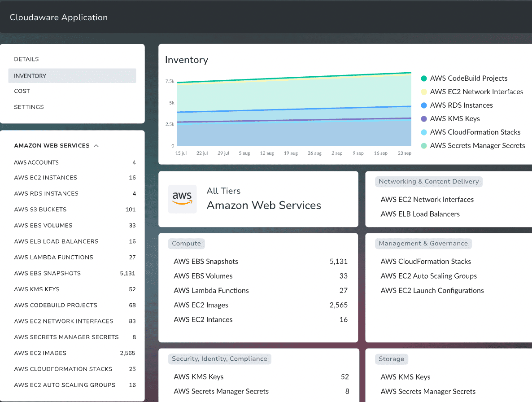Screen dimensions: 532x402
Task: Open AWS EC2 Launch Configurations link
Action: 432,291
